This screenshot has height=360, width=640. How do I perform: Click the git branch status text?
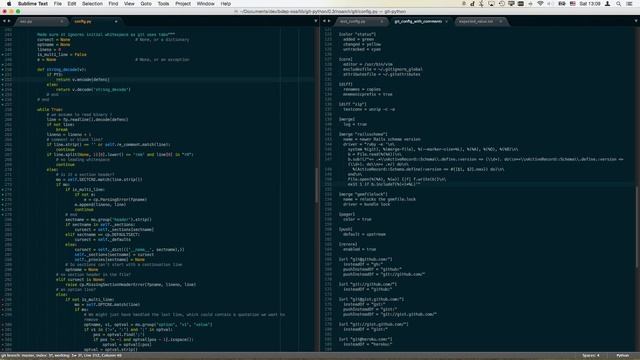pos(61,356)
